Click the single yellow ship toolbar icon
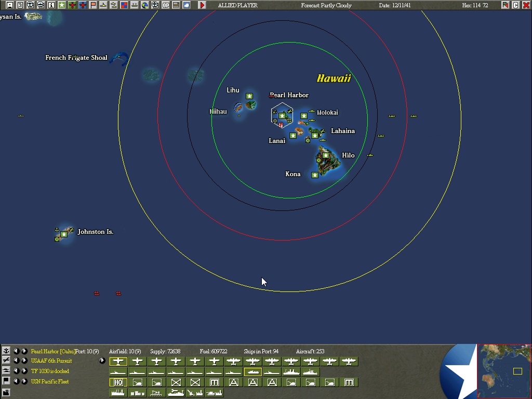 pos(103,5)
